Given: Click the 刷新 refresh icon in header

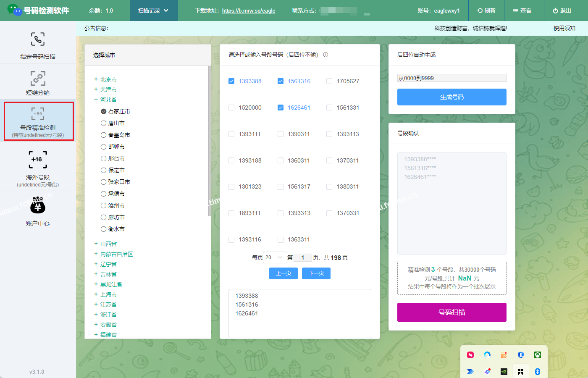Looking at the screenshot, I should 480,10.
